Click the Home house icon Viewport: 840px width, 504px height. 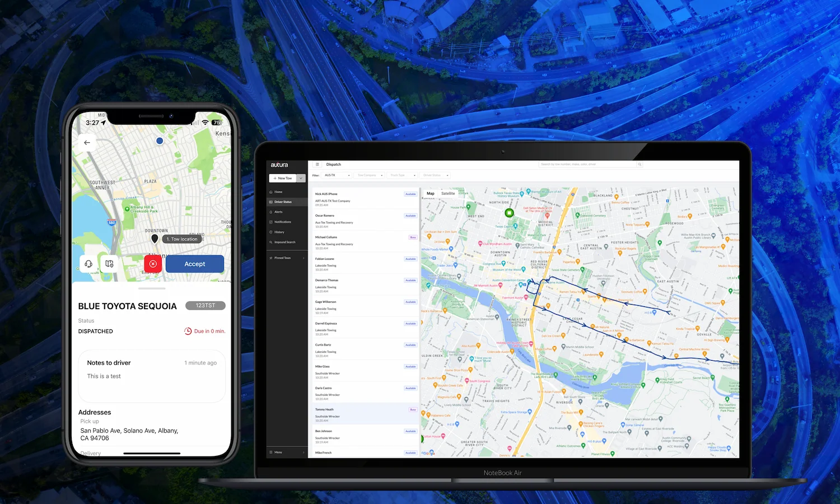(271, 192)
